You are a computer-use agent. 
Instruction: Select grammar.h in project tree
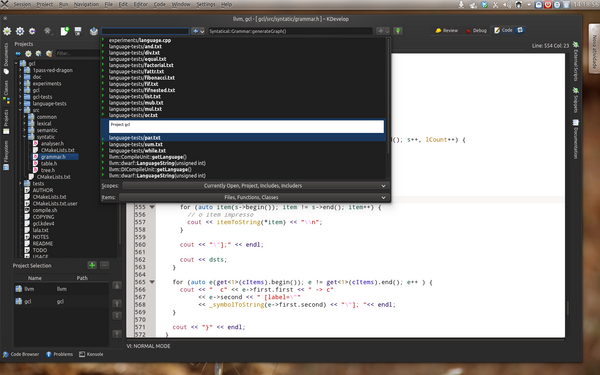tap(53, 157)
